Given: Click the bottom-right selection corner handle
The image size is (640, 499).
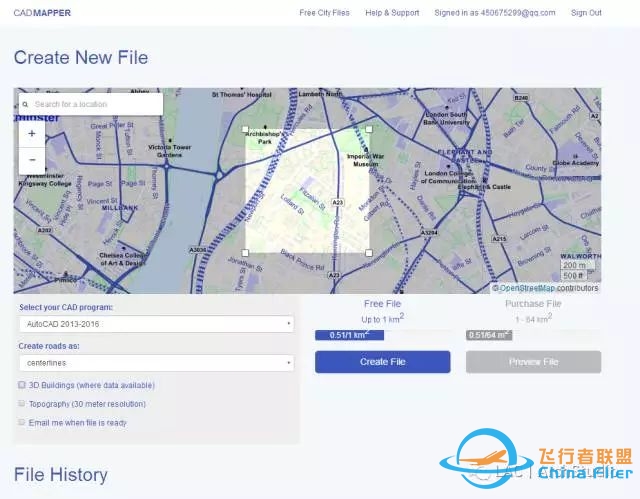Looking at the screenshot, I should tap(369, 253).
